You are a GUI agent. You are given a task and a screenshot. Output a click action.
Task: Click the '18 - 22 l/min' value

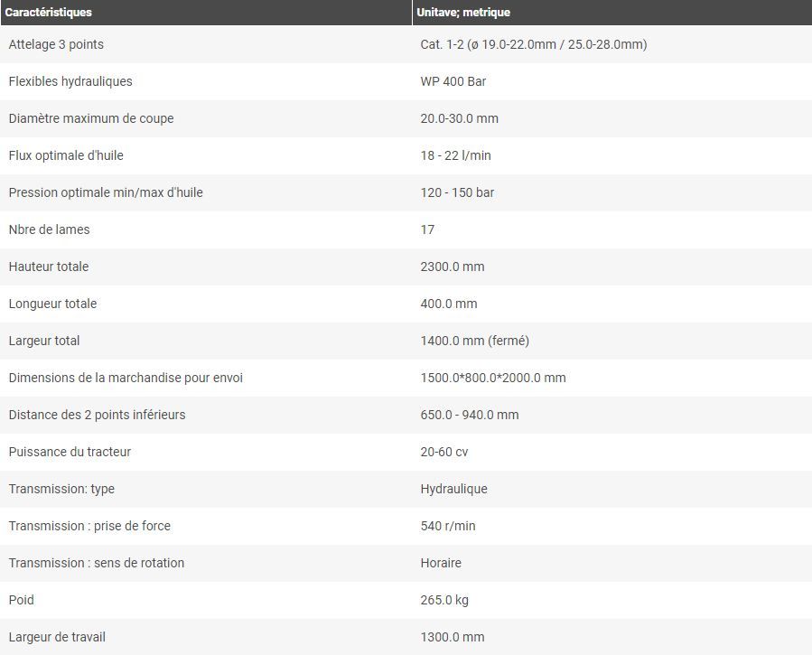click(x=456, y=155)
